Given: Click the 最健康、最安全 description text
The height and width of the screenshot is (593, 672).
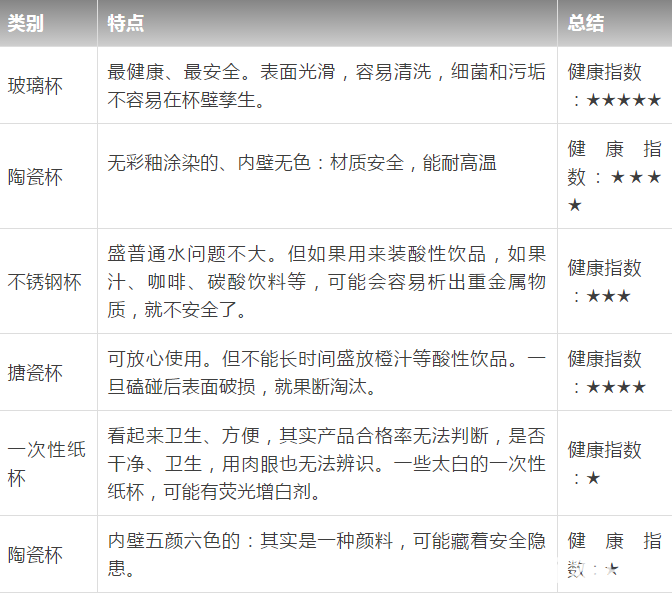Looking at the screenshot, I should coord(327,86).
